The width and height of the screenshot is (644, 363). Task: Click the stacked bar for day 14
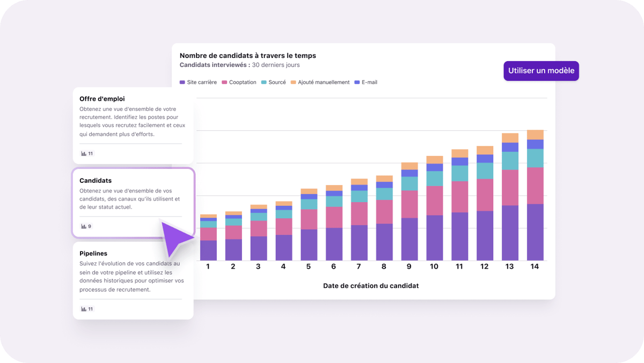[x=535, y=196]
